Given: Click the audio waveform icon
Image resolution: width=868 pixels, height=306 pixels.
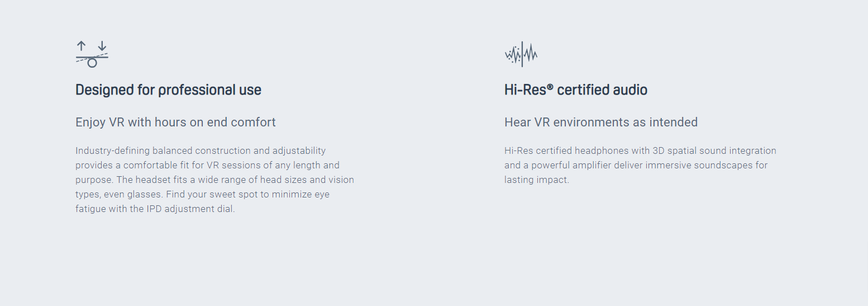Looking at the screenshot, I should (521, 54).
